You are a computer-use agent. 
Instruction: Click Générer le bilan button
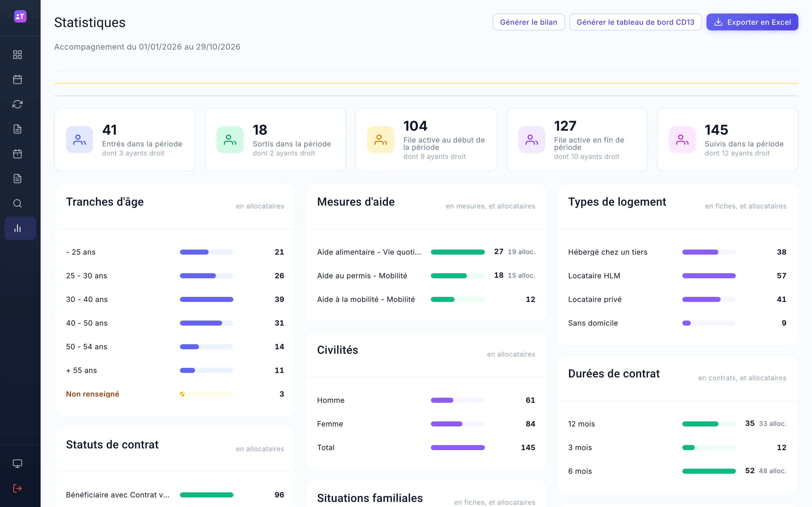pyautogui.click(x=528, y=22)
